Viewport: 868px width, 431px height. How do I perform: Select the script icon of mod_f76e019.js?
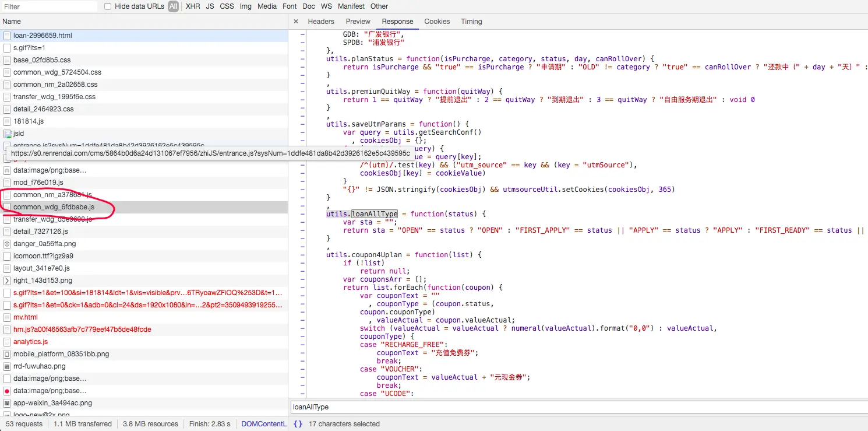click(x=7, y=183)
